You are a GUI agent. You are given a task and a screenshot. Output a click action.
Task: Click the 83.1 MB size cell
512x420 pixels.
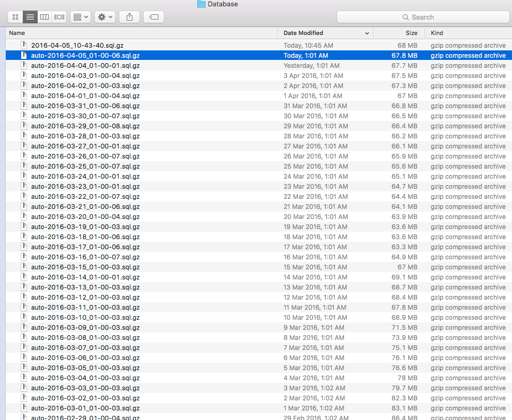point(404,408)
